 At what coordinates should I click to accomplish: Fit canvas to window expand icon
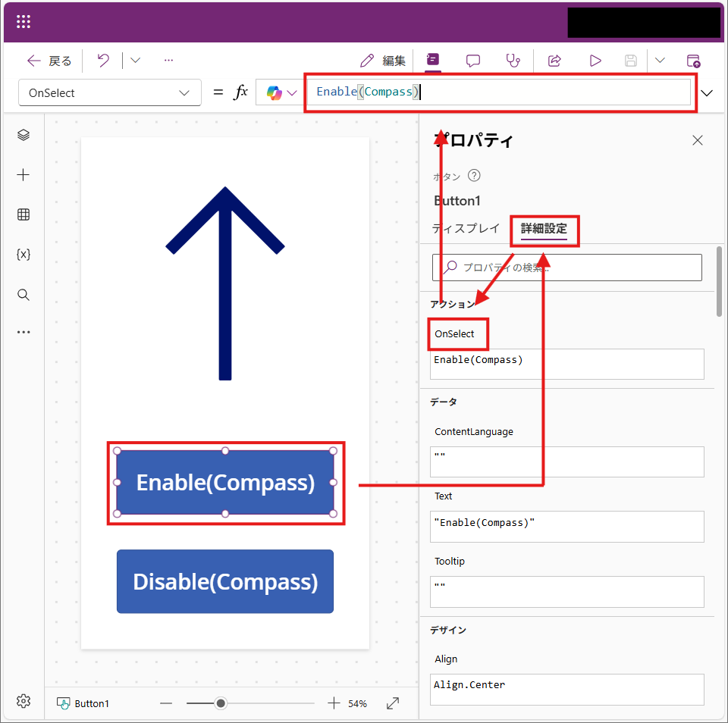tap(393, 703)
